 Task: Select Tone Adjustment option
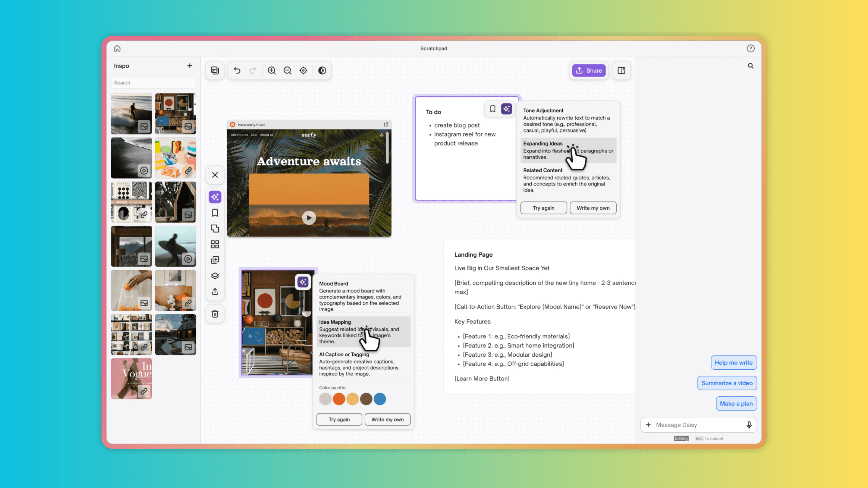pyautogui.click(x=568, y=120)
